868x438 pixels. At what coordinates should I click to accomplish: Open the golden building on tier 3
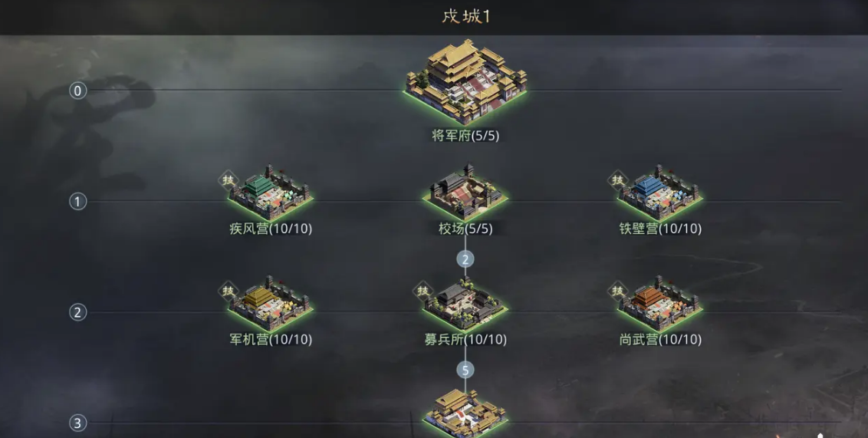(465, 414)
